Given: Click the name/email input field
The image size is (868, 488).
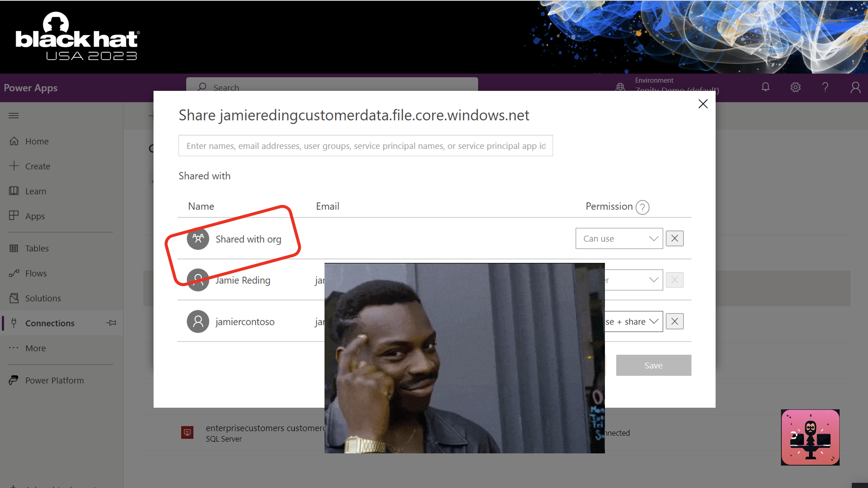Looking at the screenshot, I should tap(365, 145).
